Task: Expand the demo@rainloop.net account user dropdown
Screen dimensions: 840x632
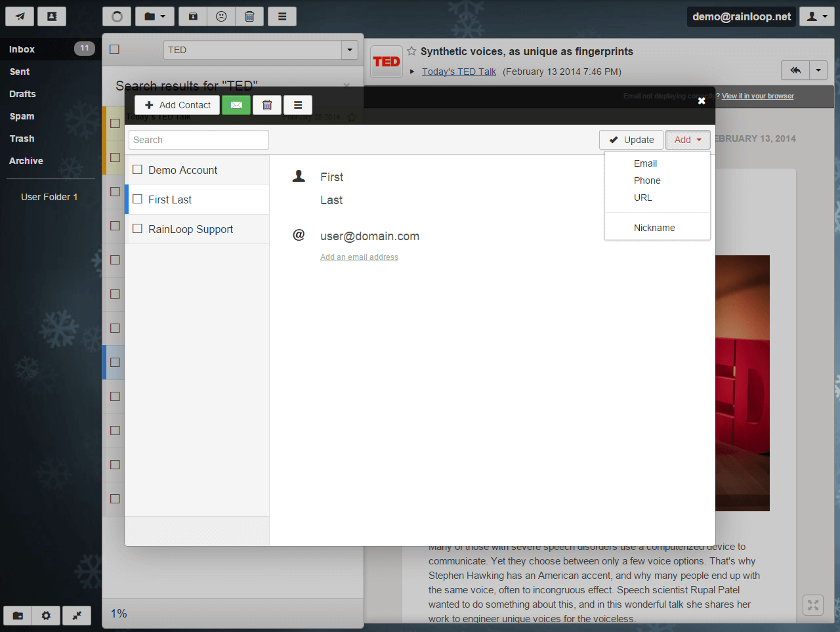Action: pyautogui.click(x=817, y=16)
